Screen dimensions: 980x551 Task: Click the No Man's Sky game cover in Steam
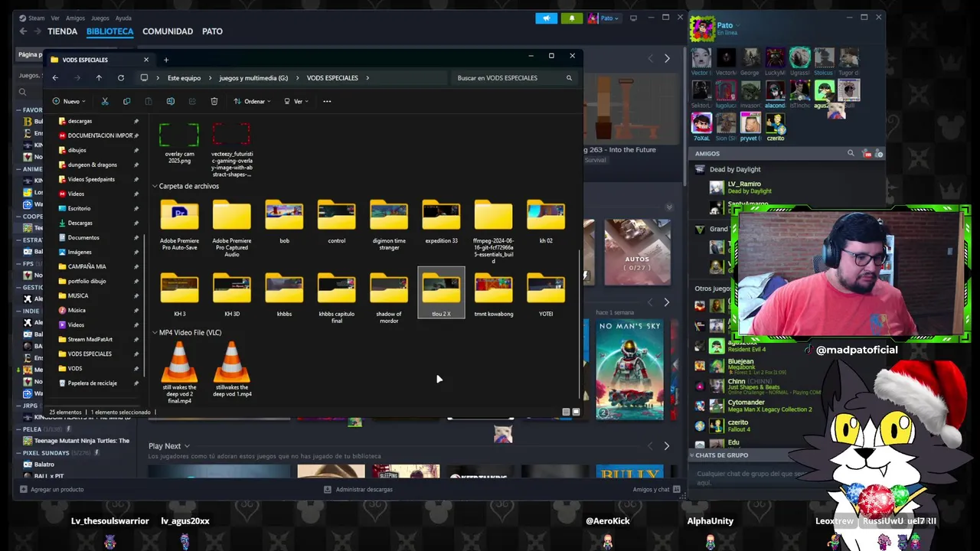(630, 370)
